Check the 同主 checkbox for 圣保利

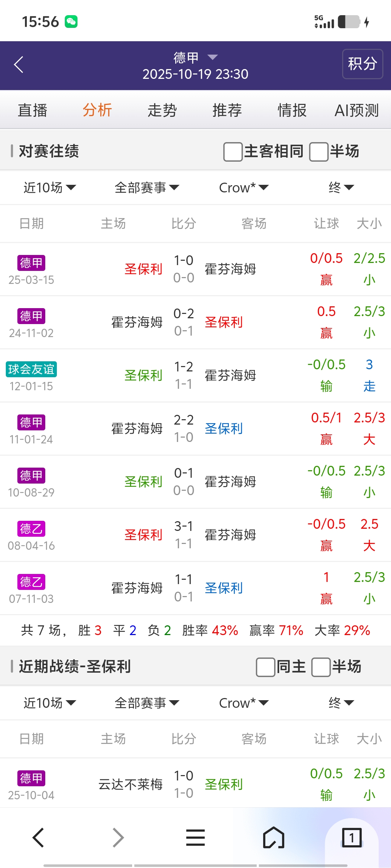click(x=265, y=667)
